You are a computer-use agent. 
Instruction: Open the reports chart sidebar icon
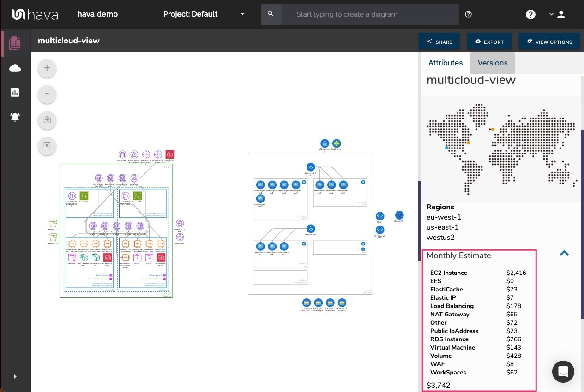tap(15, 93)
